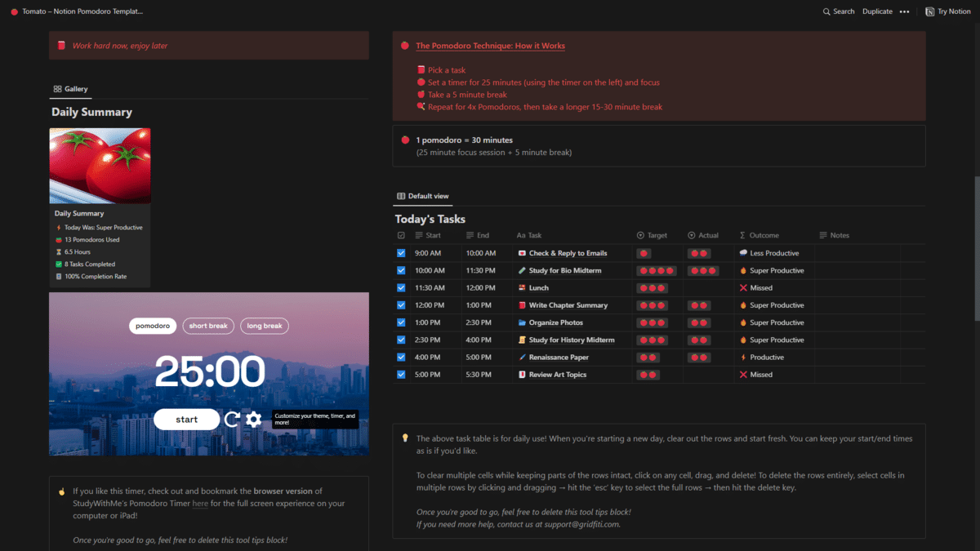This screenshot has height=551, width=980.
Task: Click the 25:00 timer display
Action: click(x=210, y=372)
